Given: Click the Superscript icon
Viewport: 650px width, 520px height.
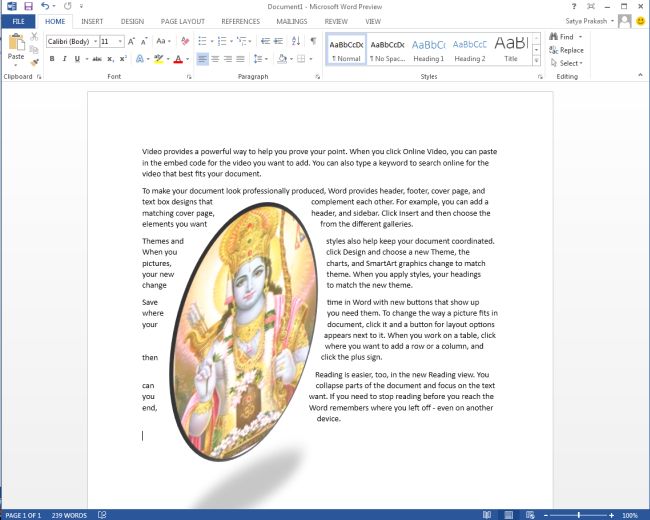Looking at the screenshot, I should coord(123,59).
